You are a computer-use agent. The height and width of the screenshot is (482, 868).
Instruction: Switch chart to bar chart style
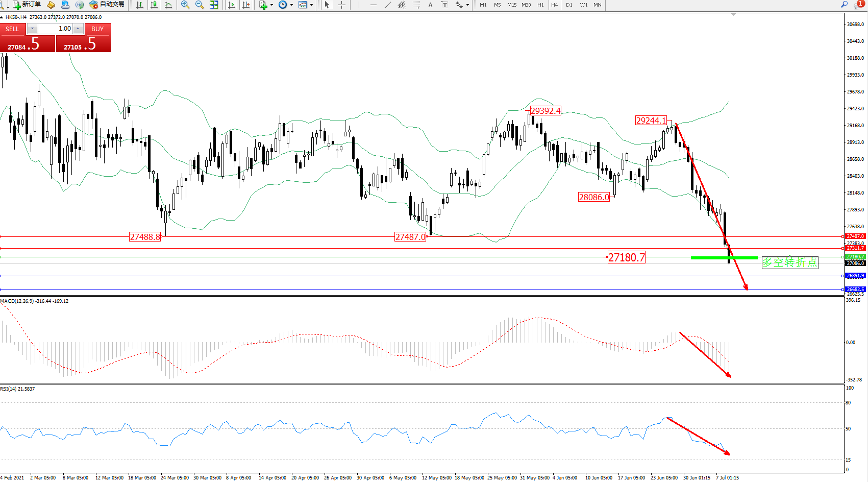[139, 5]
